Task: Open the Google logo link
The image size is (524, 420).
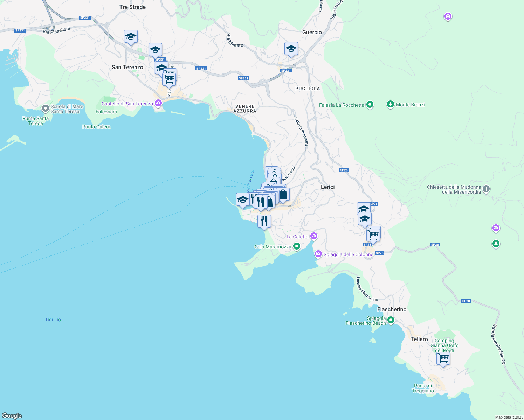Action: (12, 415)
